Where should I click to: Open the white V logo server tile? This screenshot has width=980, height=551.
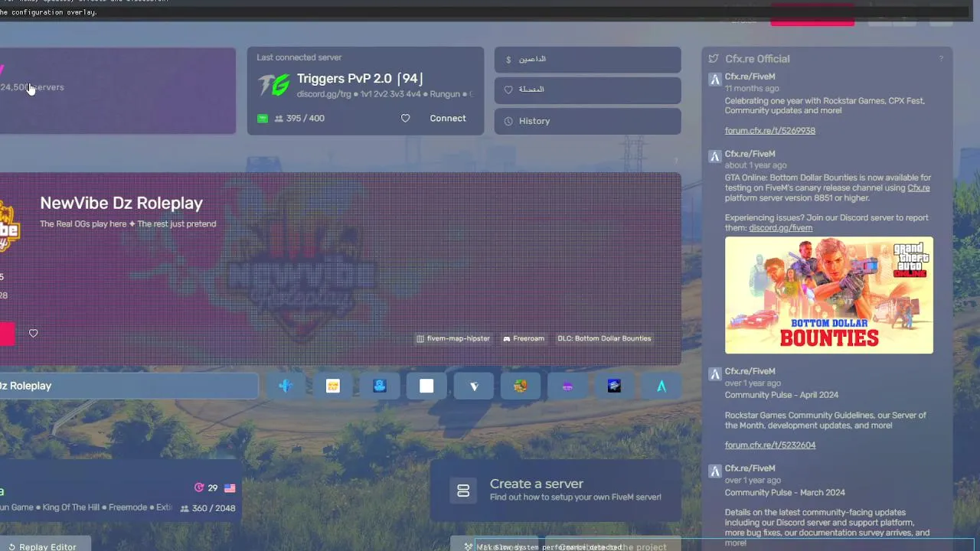473,386
